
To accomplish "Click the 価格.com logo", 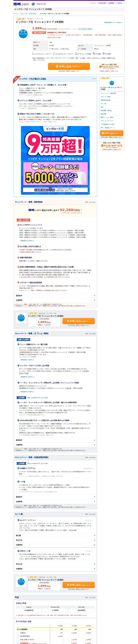I will 21,4.
